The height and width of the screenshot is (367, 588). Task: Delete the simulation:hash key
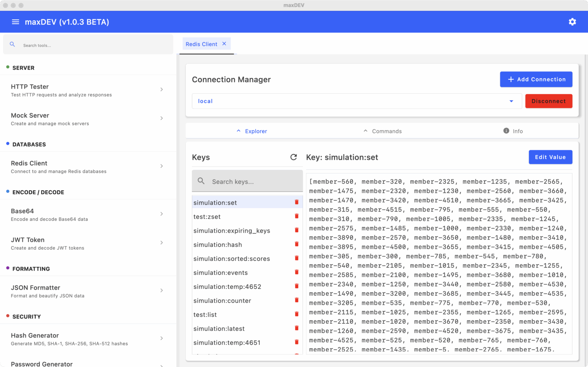[x=297, y=244]
